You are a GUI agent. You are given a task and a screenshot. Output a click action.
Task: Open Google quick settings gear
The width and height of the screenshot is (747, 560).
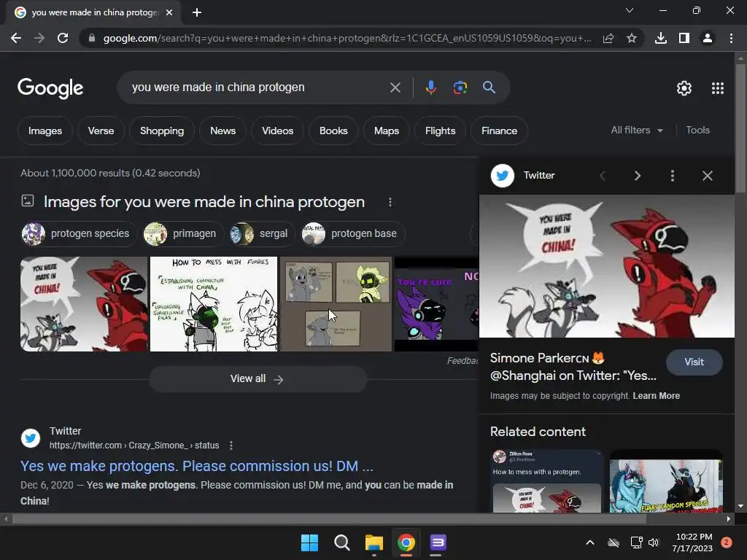[x=684, y=88]
